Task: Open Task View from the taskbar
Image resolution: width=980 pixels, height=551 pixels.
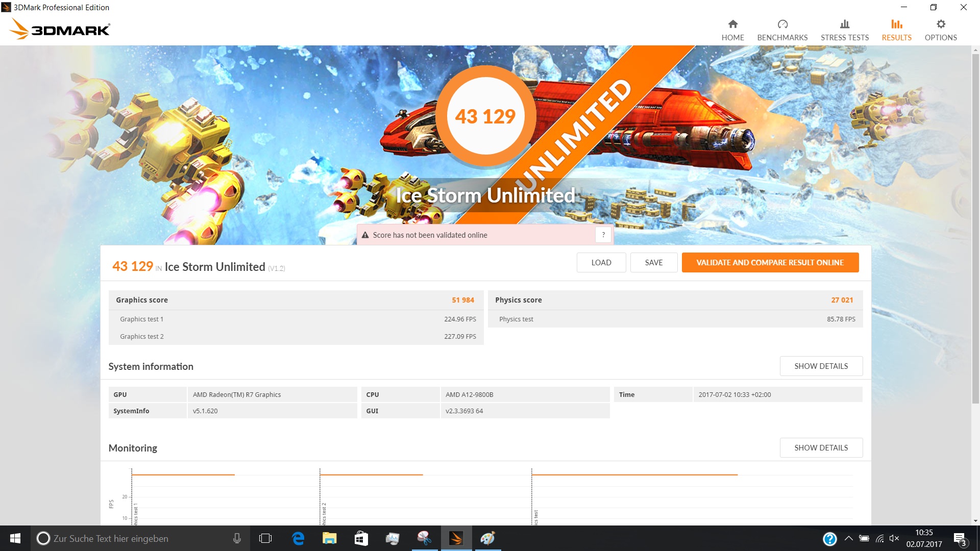Action: click(265, 538)
